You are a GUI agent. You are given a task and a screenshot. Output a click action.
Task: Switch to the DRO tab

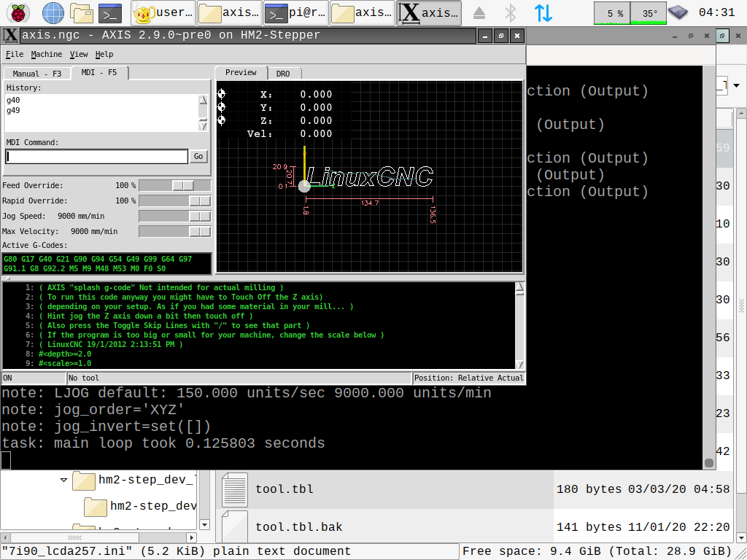(283, 74)
